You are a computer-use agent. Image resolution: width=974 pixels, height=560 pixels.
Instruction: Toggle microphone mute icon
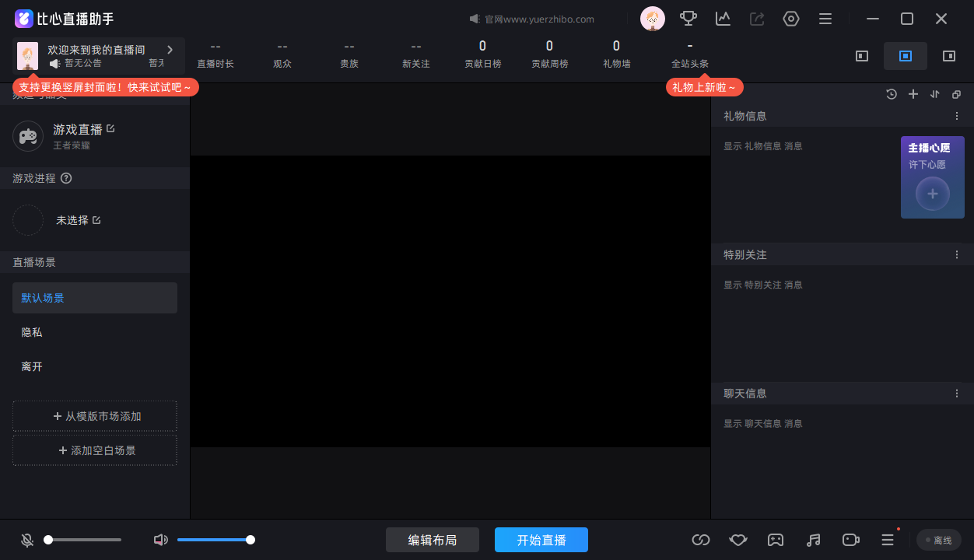coord(27,540)
